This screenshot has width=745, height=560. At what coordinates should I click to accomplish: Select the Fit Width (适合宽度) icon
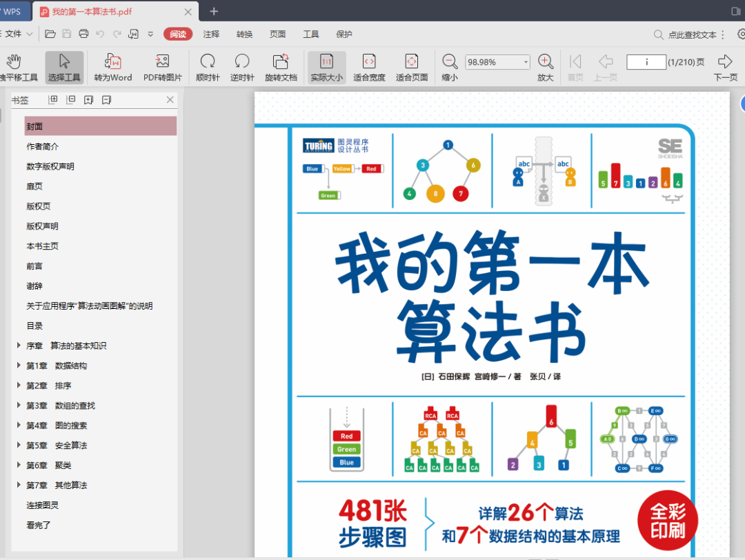(369, 61)
